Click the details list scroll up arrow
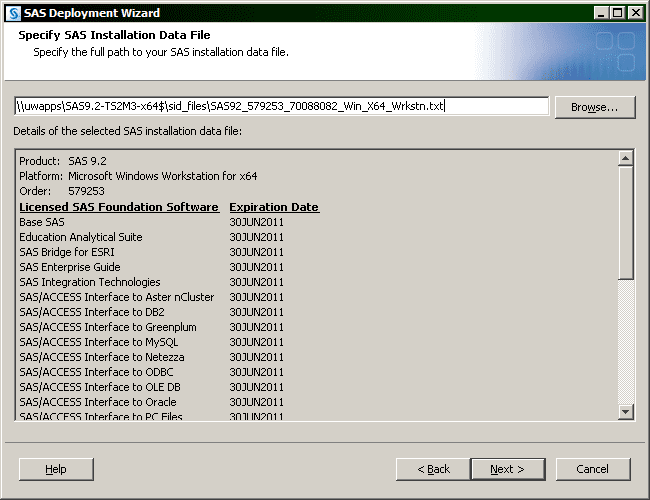650x500 pixels. point(625,158)
